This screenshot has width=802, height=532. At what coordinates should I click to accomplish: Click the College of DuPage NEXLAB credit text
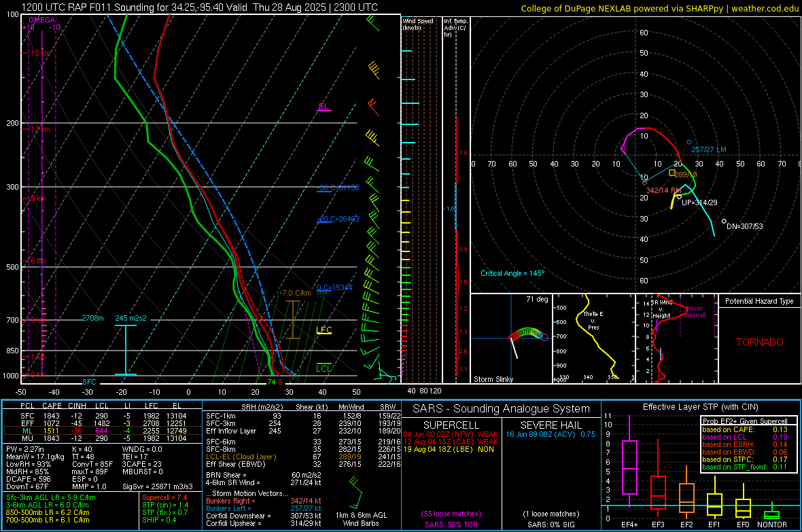660,8
